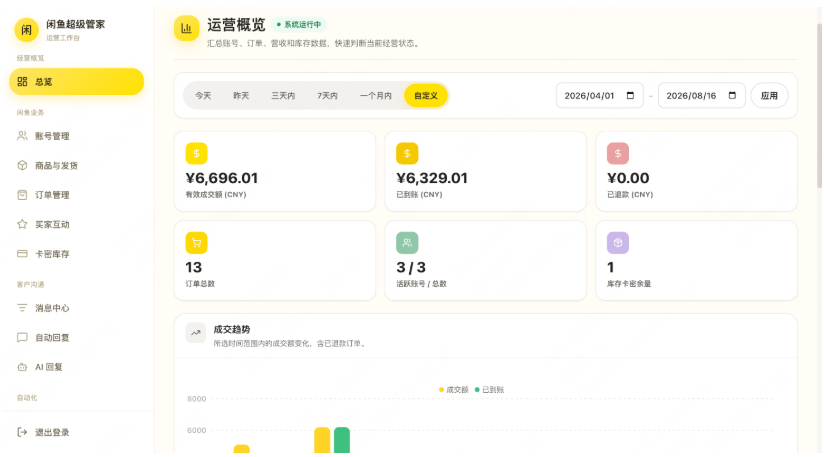Click the 已到账 dollar icon
The height and width of the screenshot is (457, 824).
(407, 153)
